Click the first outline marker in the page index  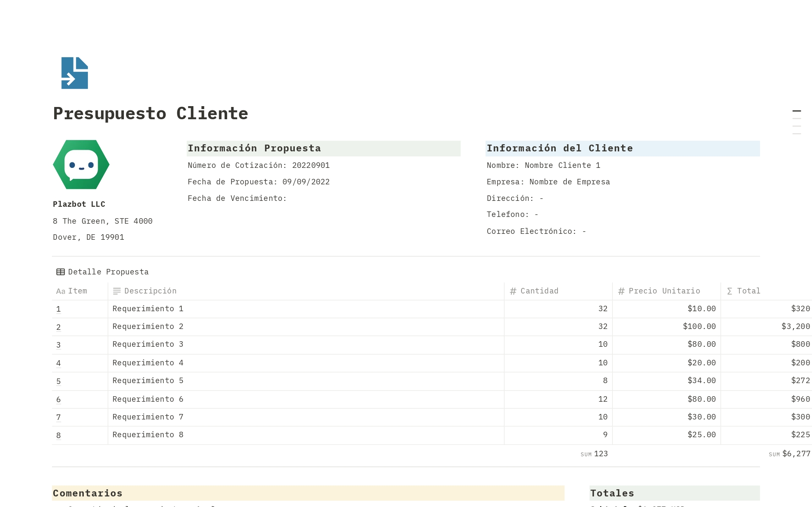(796, 111)
